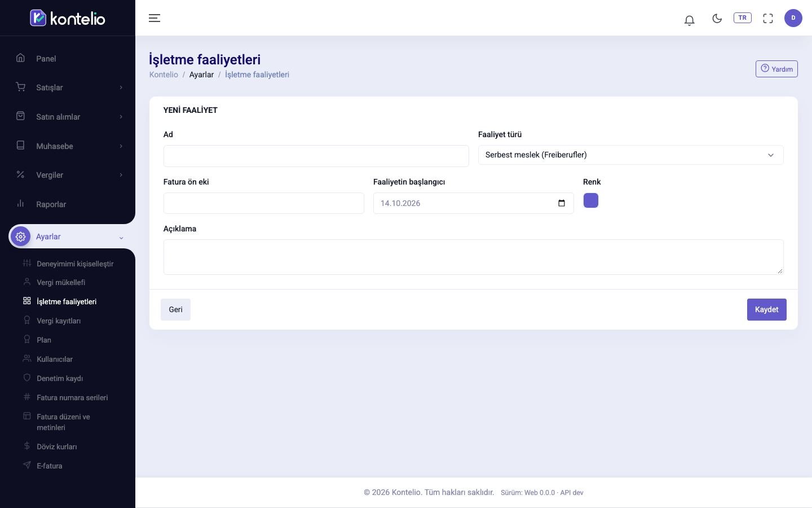This screenshot has width=812, height=508.
Task: Focus the Ad input field
Action: pos(316,156)
